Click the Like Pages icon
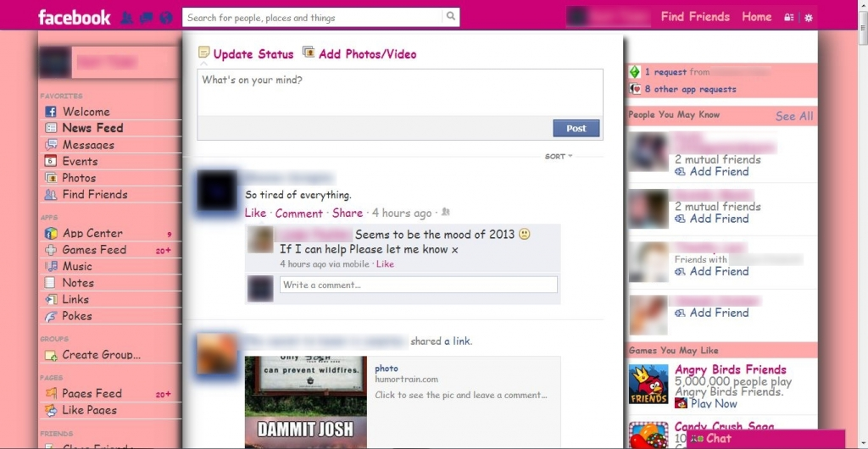Screen dimensions: 868x449 pos(51,410)
